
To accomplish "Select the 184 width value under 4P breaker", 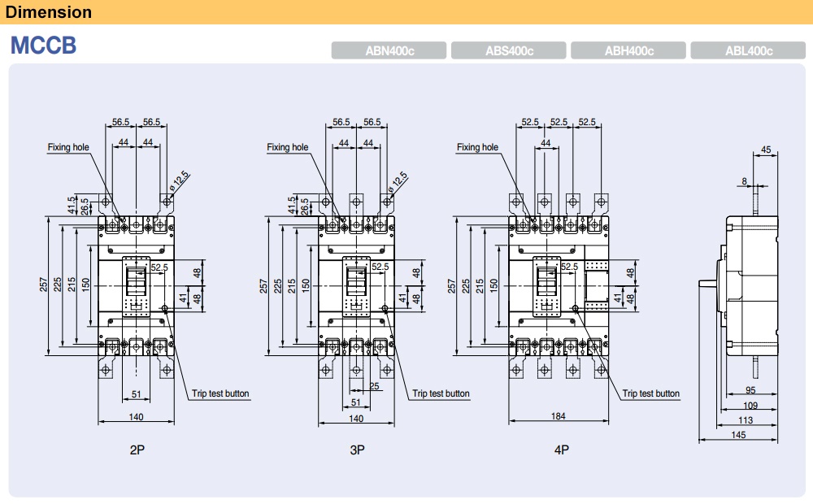I will [x=558, y=416].
